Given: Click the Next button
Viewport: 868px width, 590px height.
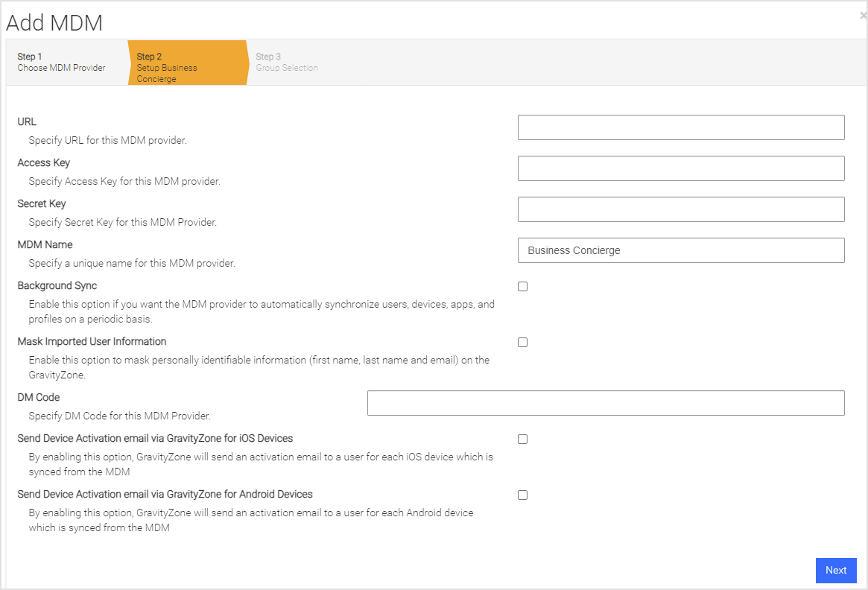Looking at the screenshot, I should coord(836,570).
